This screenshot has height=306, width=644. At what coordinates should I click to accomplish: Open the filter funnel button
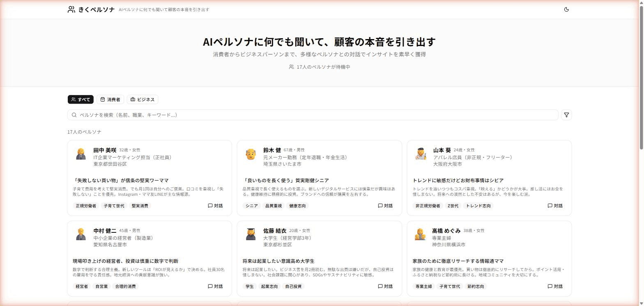pyautogui.click(x=566, y=115)
